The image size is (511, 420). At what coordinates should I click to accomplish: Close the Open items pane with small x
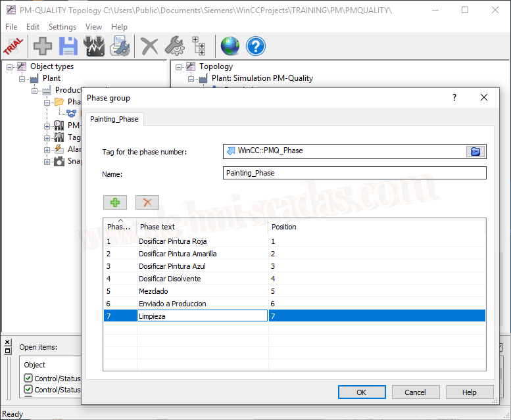click(7, 342)
